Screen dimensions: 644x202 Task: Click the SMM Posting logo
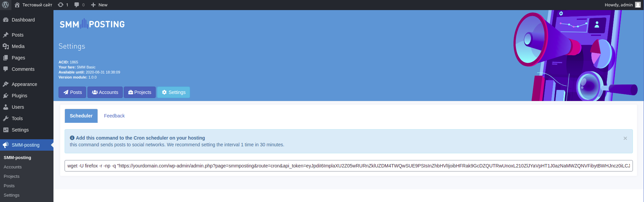tap(92, 24)
